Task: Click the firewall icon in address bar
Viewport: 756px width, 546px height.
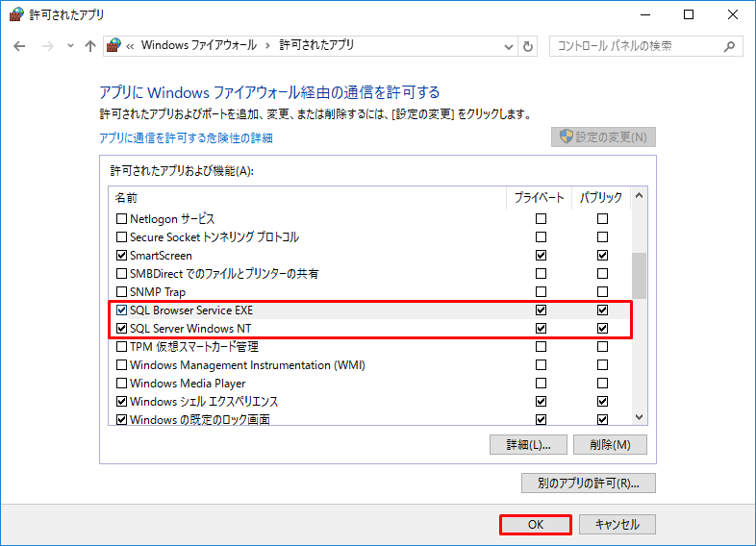Action: tap(113, 45)
